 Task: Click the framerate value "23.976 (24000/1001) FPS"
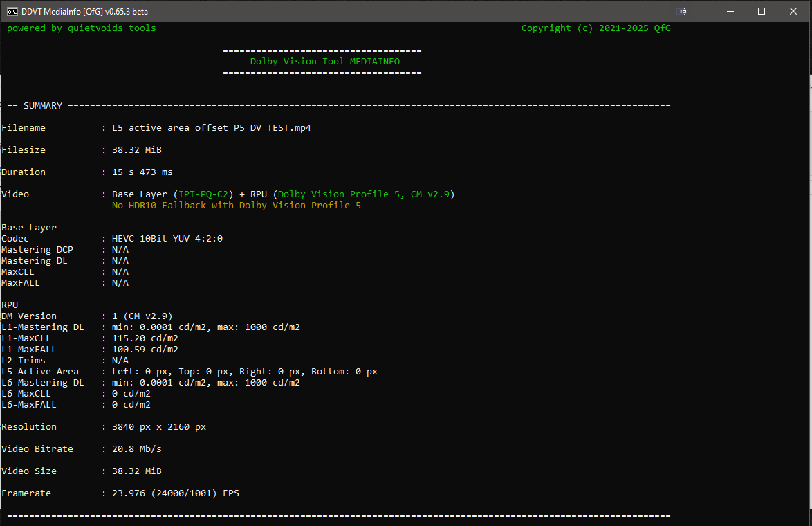click(176, 493)
